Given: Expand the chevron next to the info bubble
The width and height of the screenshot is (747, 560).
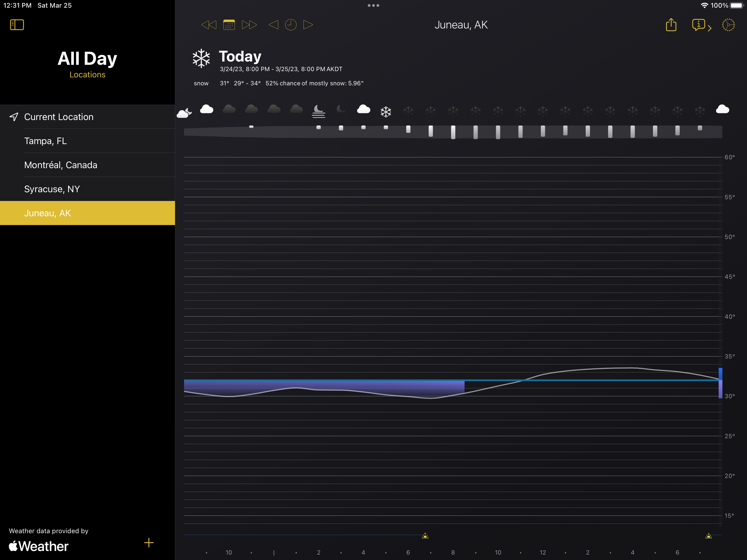Looking at the screenshot, I should coord(710,28).
